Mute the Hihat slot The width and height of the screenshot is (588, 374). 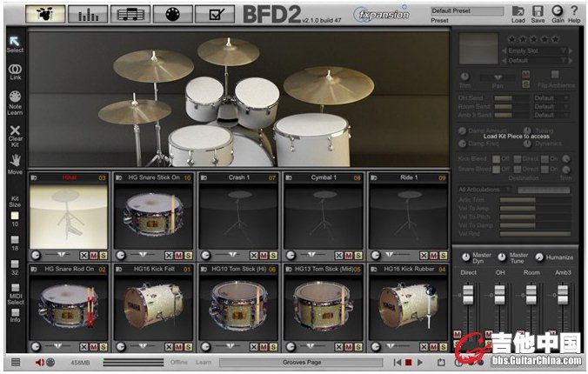[94, 256]
